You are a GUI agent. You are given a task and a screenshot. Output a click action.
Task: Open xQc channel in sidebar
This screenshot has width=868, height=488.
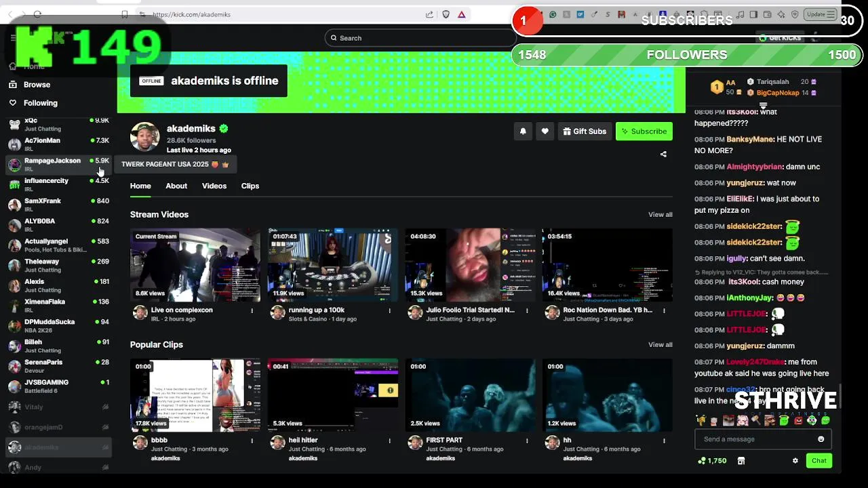58,124
